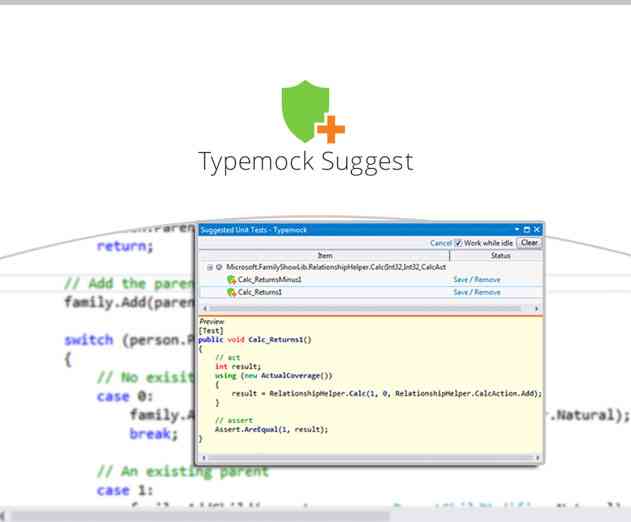Click the Clear button
Screen dimensions: 631x522
click(x=529, y=243)
